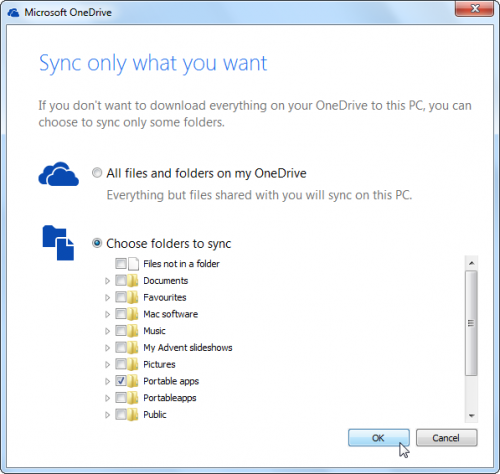This screenshot has height=474, width=500.
Task: Click the Documents folder label
Action: (166, 281)
